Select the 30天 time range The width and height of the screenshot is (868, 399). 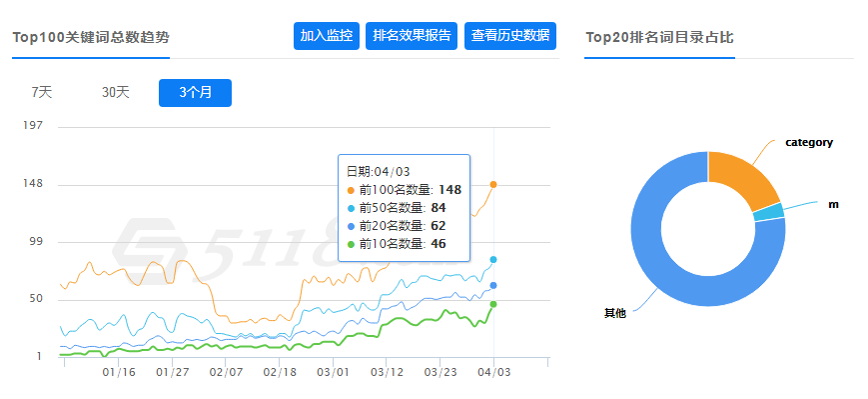pos(115,93)
